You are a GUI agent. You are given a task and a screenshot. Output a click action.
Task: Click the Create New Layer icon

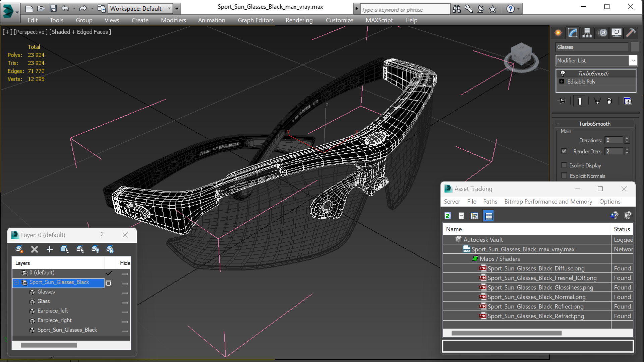click(x=19, y=249)
